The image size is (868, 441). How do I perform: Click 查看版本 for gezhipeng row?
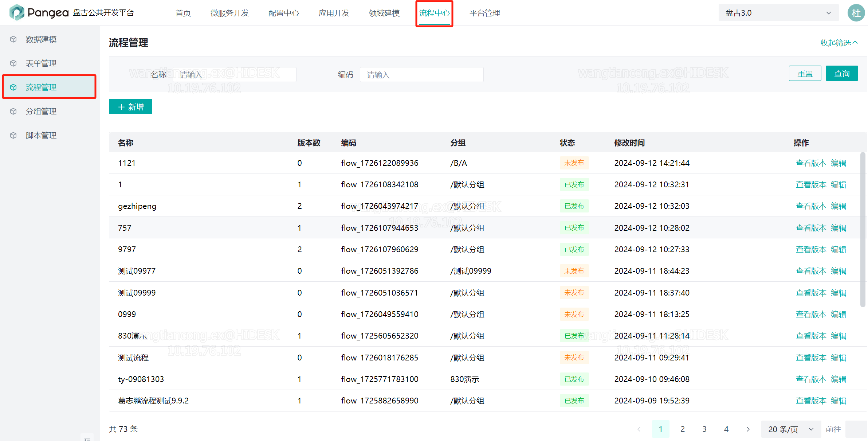click(811, 206)
